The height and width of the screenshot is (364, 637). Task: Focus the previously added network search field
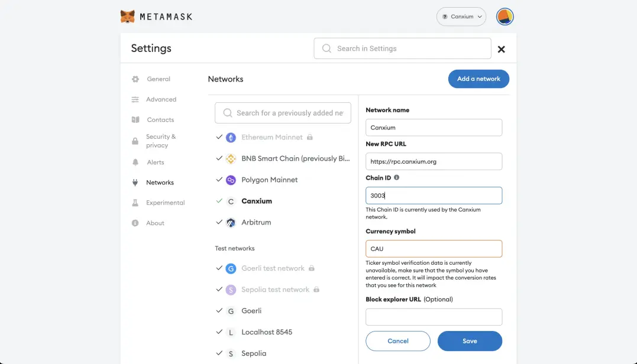click(283, 113)
